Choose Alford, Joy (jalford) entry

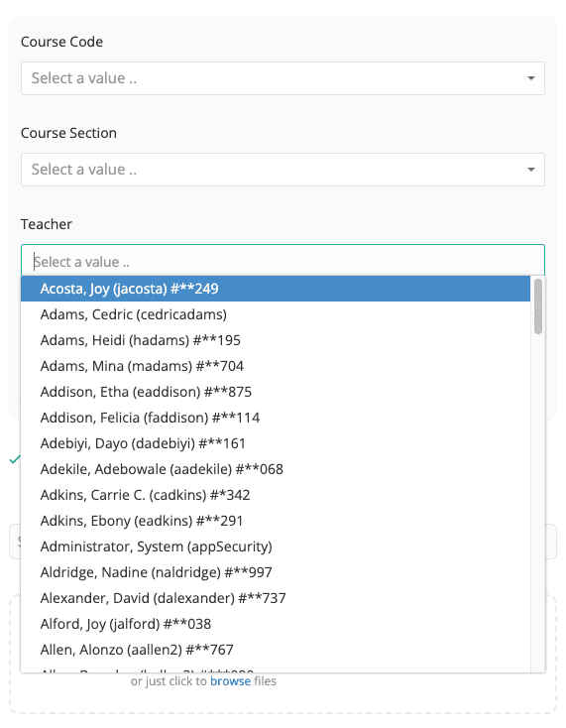pos(276,624)
